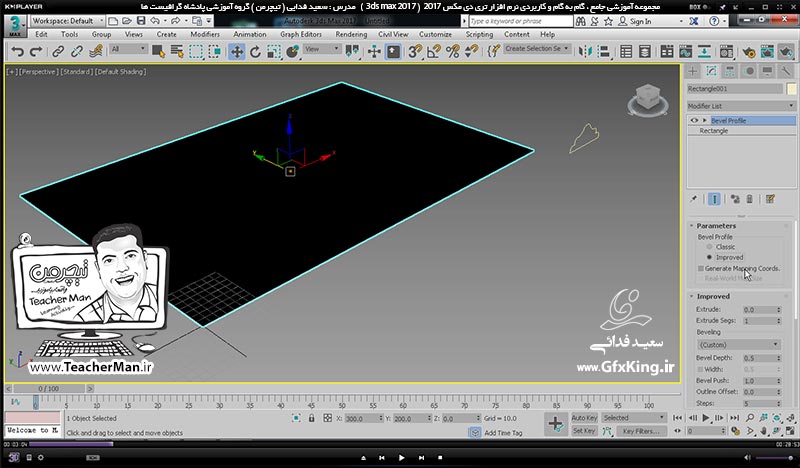Toggle the Percent Snap icon

point(453,52)
